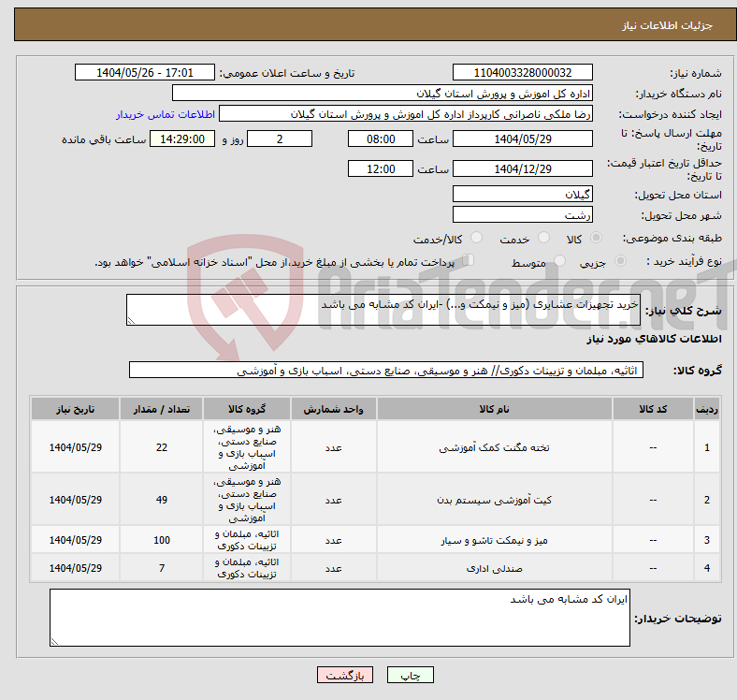Click item name تخته مگنت کمک آموزشی
The width and height of the screenshot is (737, 700).
tap(494, 447)
